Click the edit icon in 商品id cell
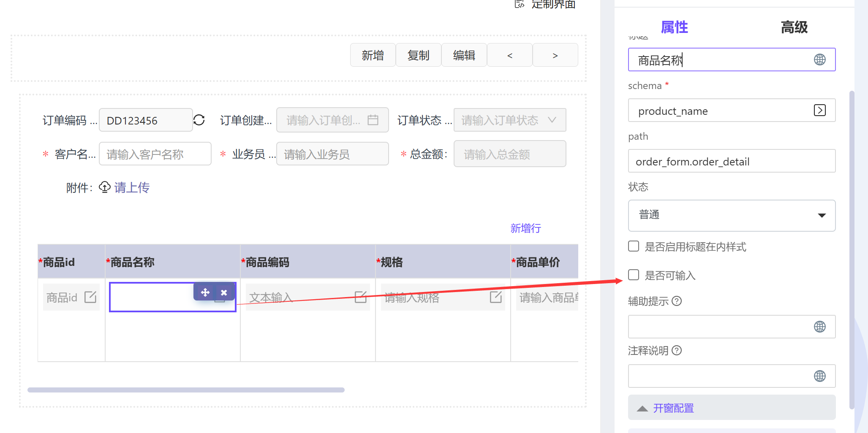This screenshot has width=868, height=433. coord(90,297)
